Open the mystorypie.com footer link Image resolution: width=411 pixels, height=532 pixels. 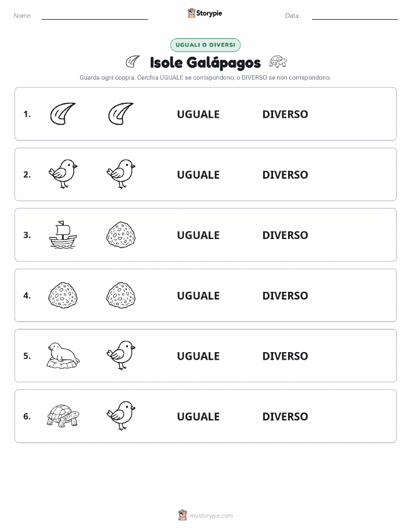click(x=205, y=515)
